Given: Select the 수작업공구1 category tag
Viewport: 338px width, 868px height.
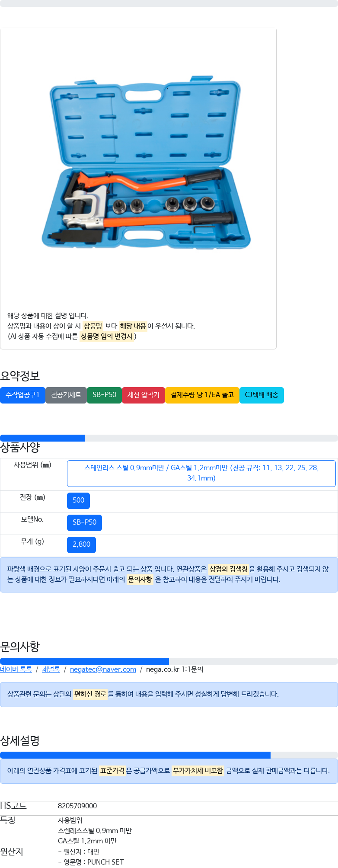Looking at the screenshot, I should click(x=22, y=395).
